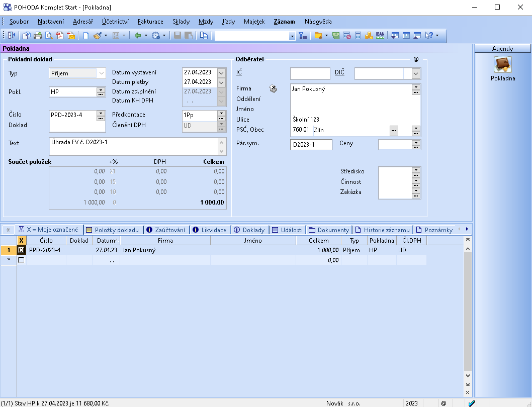Export document to PDF icon
Screen dimensions: 532x407
tap(60, 35)
